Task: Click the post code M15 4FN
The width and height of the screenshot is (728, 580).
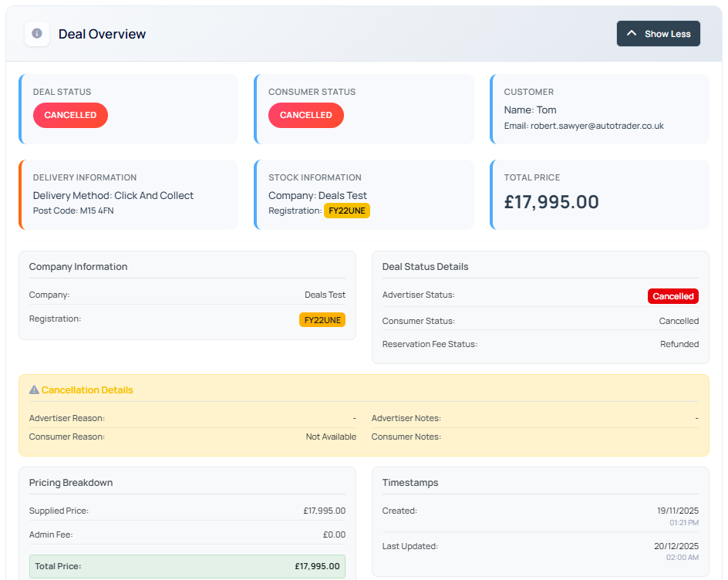Action: click(96, 211)
